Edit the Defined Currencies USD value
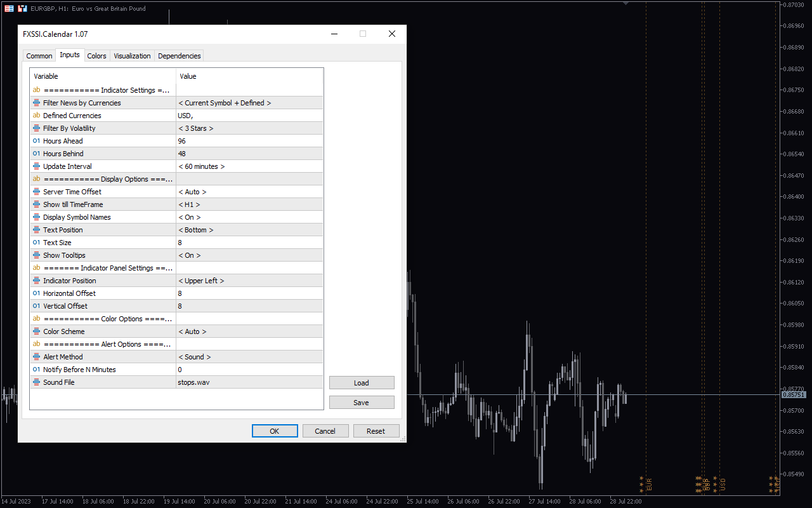Screen dimensions: 812x508 (x=250, y=116)
